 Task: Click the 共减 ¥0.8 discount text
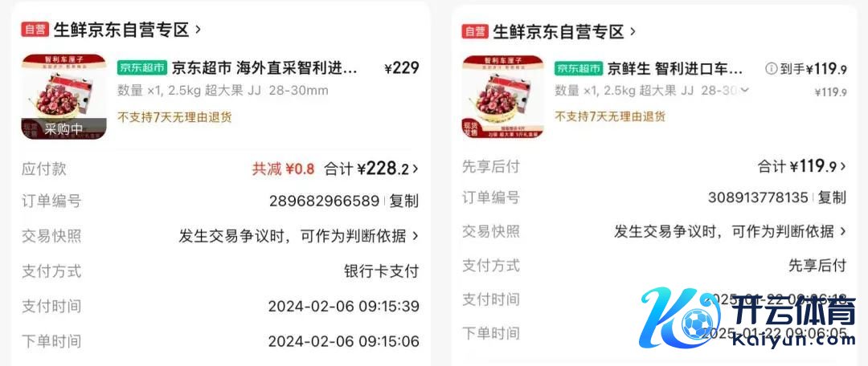click(x=283, y=169)
